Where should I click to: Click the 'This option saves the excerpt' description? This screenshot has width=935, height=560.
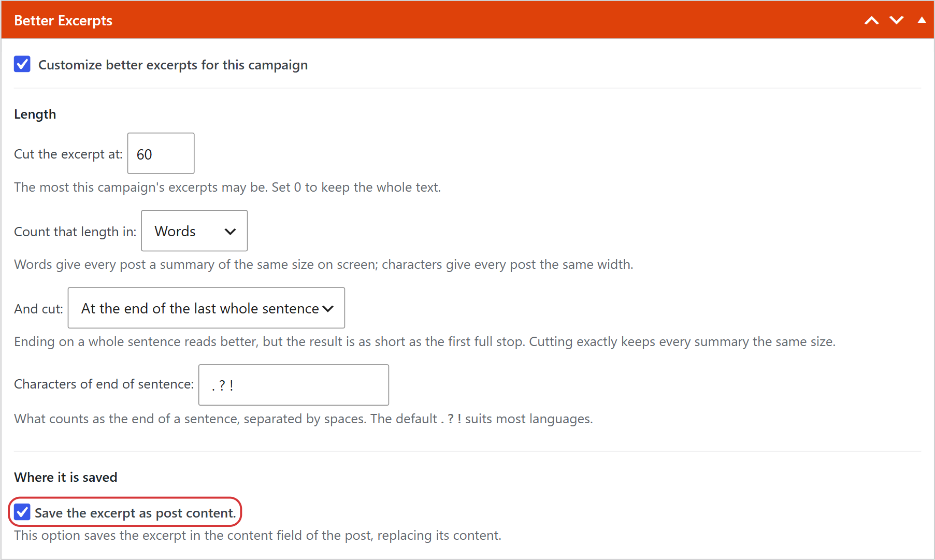[258, 535]
